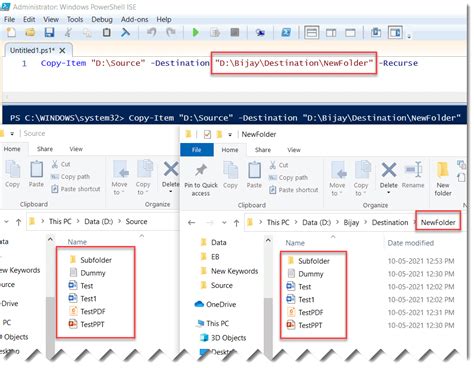Select Untitled1.ps1 script tab
Image resolution: width=474 pixels, height=368 pixels.
pos(32,50)
